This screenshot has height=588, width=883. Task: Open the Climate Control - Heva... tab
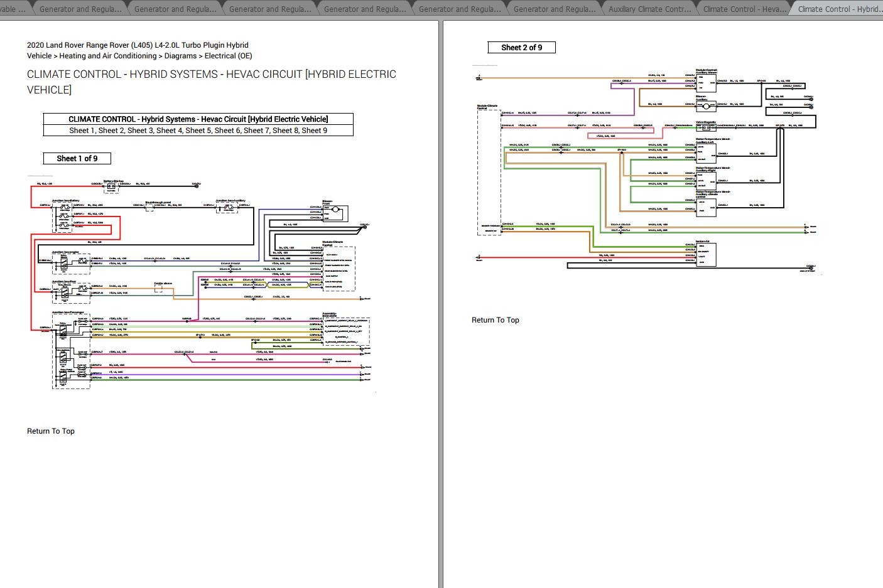744,9
